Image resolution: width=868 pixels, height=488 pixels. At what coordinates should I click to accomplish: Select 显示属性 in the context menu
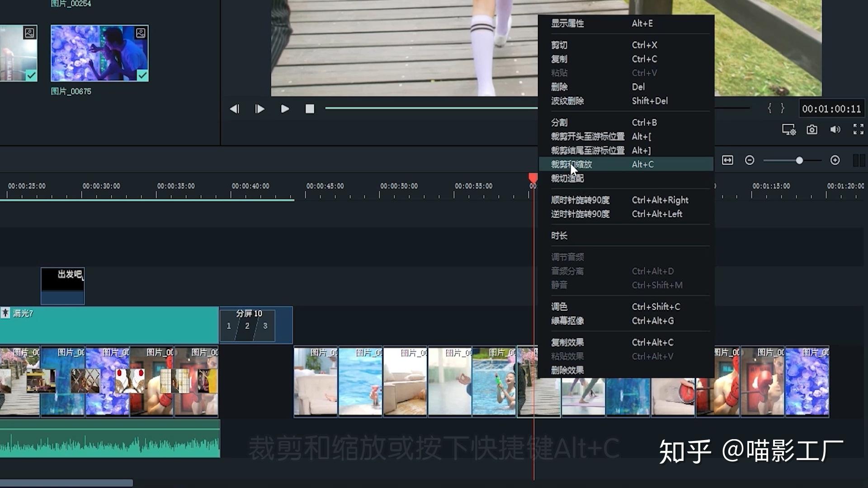626,23
